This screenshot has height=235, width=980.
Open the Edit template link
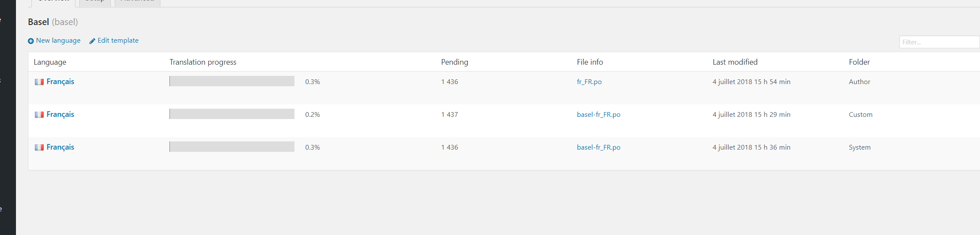pyautogui.click(x=118, y=41)
